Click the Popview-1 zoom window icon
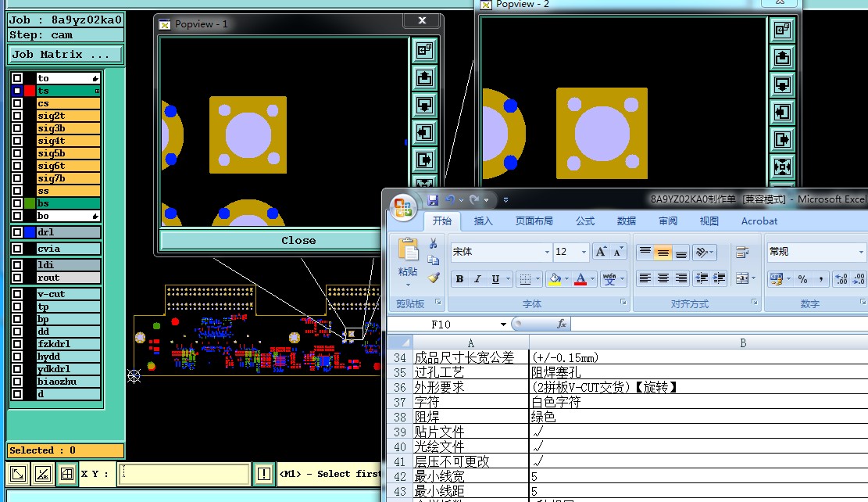 pyautogui.click(x=424, y=50)
